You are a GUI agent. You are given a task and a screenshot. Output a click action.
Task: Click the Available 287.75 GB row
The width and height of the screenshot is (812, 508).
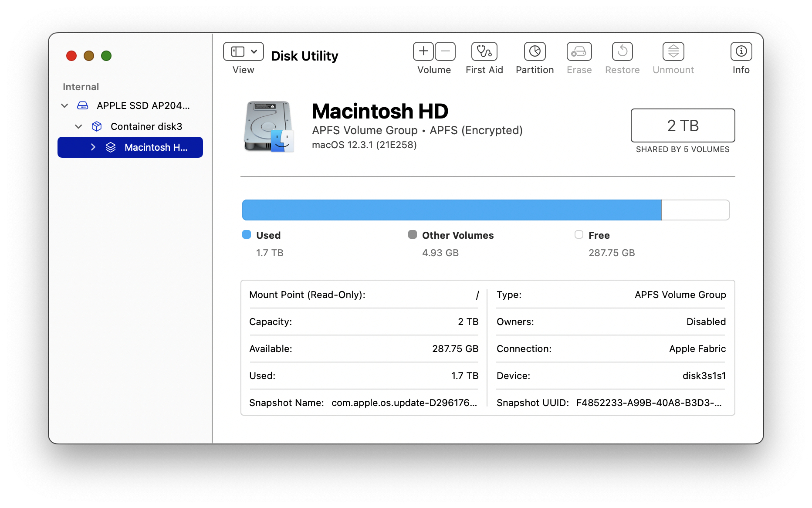point(364,349)
